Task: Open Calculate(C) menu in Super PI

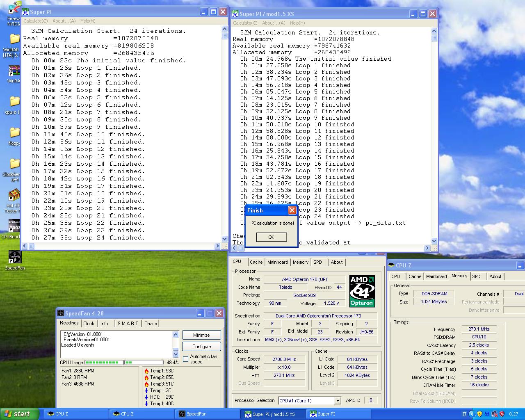Action: 35,21
